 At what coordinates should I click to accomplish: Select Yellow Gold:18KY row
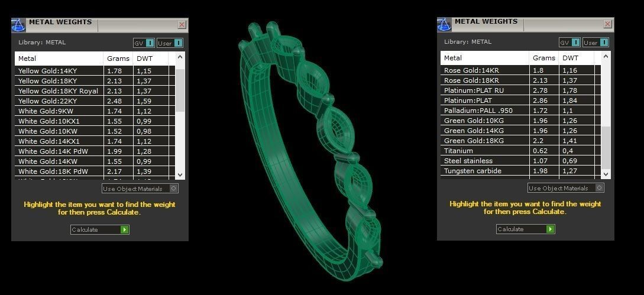[x=95, y=81]
